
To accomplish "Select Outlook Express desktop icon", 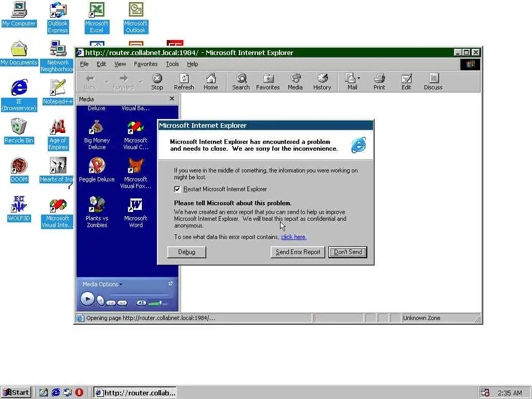I will (x=58, y=18).
